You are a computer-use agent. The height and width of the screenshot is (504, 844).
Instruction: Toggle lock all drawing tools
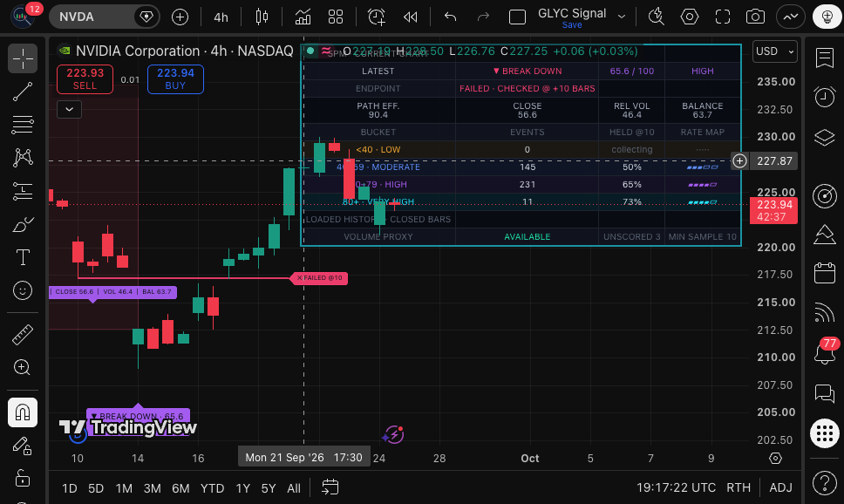click(23, 478)
